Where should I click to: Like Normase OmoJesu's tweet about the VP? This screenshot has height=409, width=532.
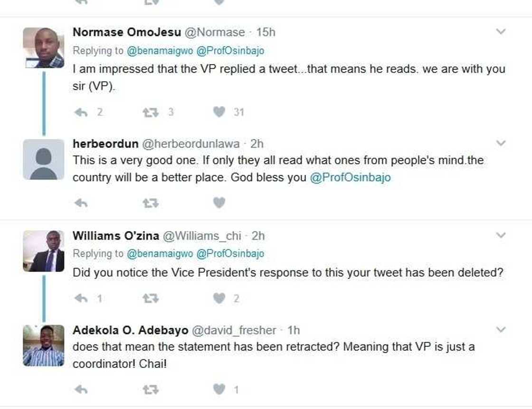(219, 112)
